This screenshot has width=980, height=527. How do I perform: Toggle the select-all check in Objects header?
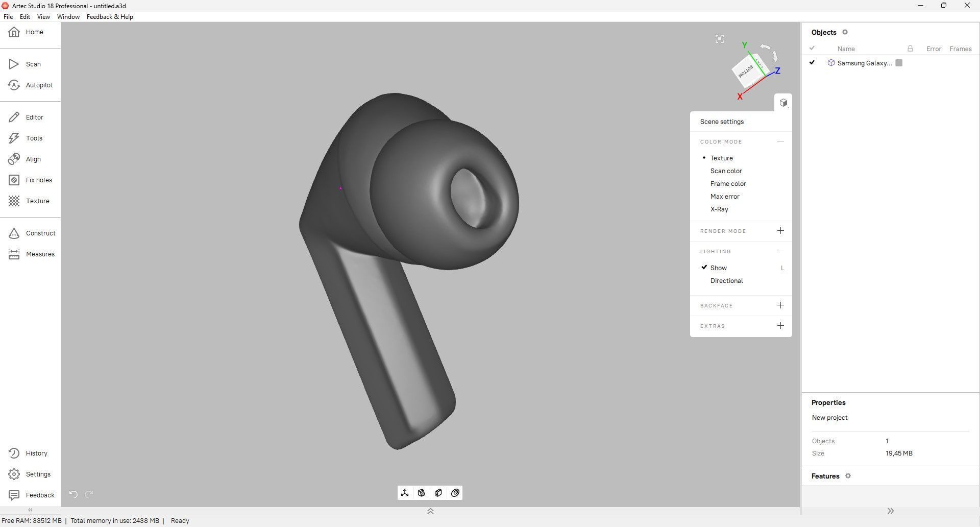tap(812, 49)
